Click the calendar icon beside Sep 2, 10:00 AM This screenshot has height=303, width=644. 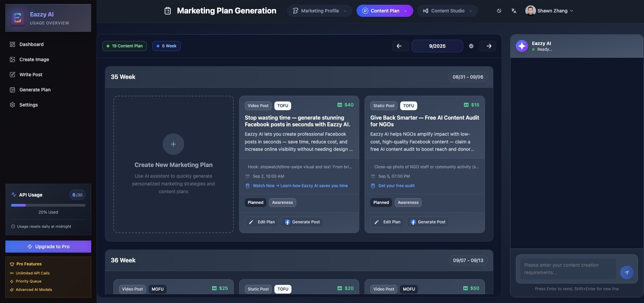248,176
